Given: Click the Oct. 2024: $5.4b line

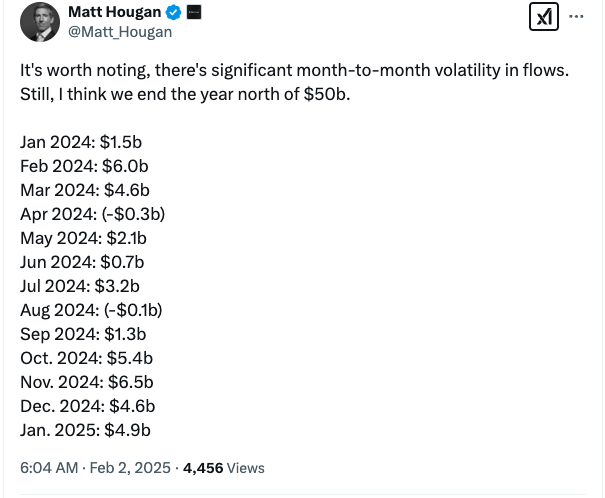Looking at the screenshot, I should click(x=86, y=358).
